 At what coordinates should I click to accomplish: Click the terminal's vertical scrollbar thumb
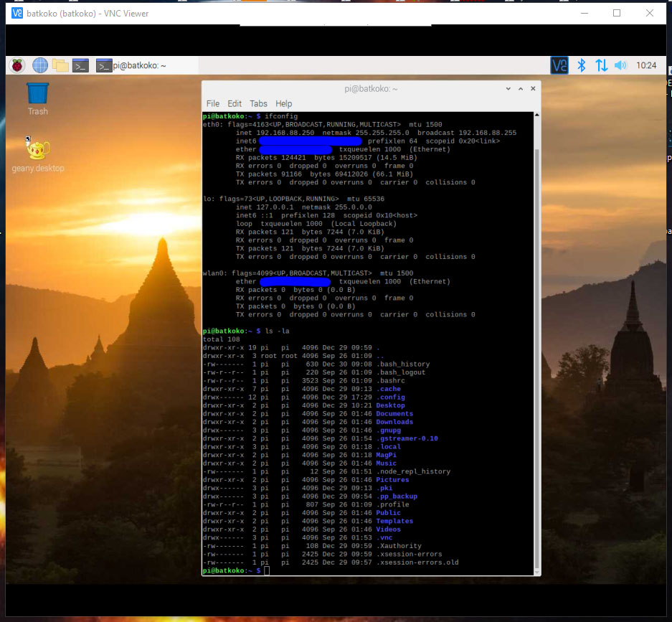coord(537,358)
